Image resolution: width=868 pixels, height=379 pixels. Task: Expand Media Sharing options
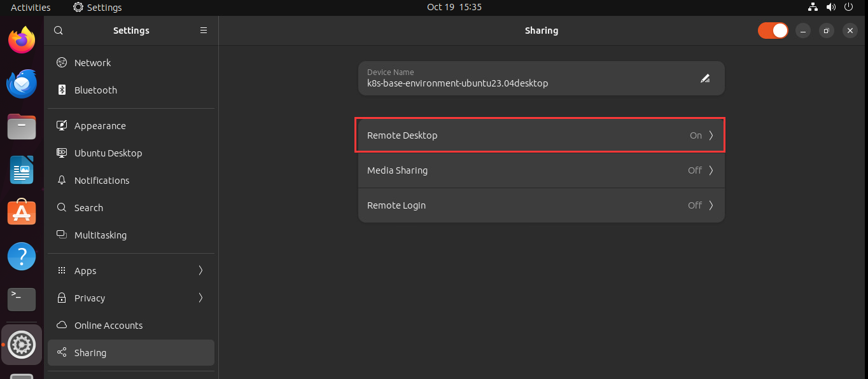click(x=541, y=170)
